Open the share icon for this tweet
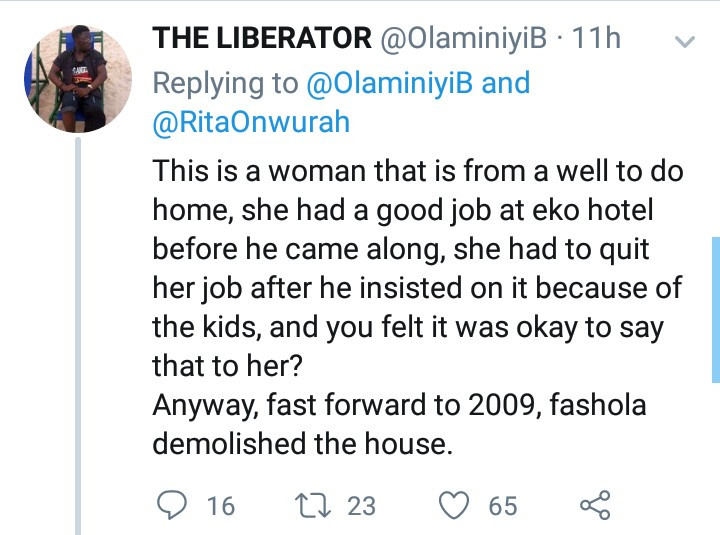Screen dimensions: 720x535 pos(594,505)
